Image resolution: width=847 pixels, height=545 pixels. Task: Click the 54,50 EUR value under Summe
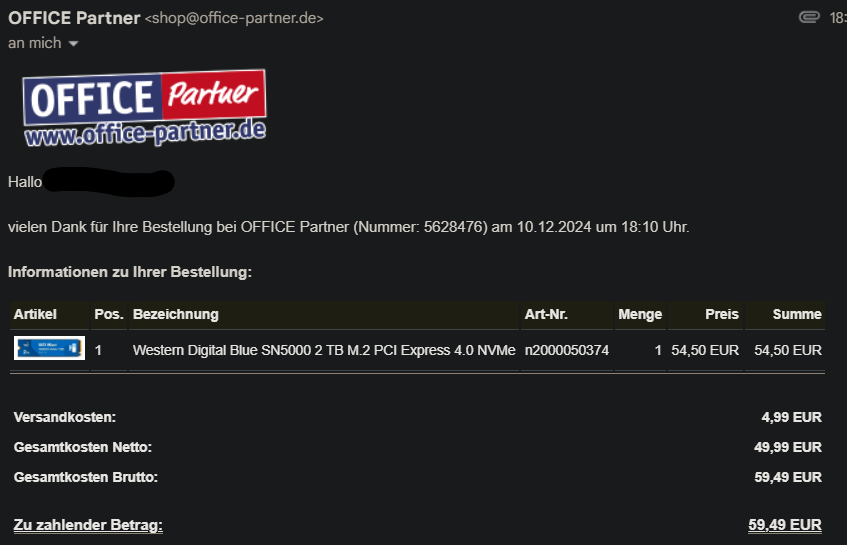pyautogui.click(x=788, y=351)
